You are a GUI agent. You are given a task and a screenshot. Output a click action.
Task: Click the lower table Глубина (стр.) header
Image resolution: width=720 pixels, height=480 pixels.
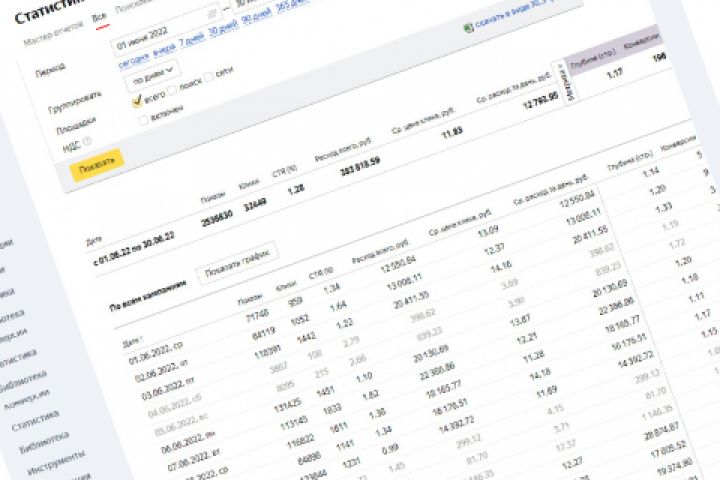[630, 161]
